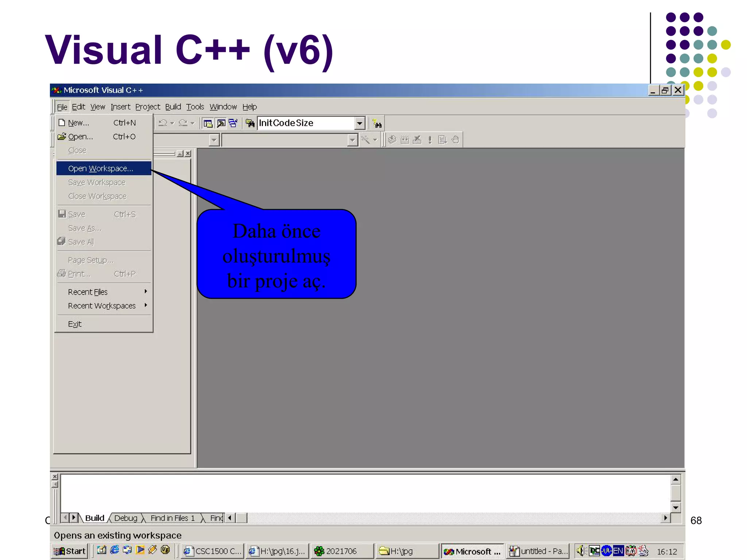This screenshot has width=747, height=560.
Task: Click the Search help binoculars icon
Action: click(x=377, y=124)
